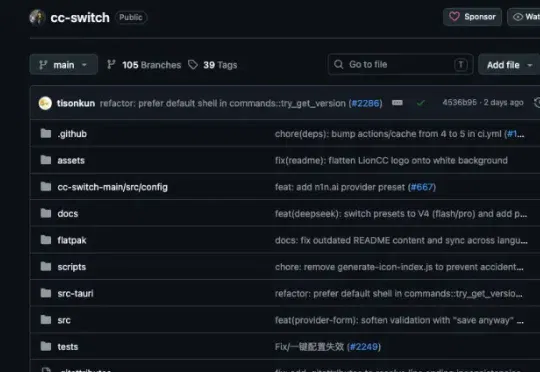Click the tag icon beside 39 Tags
Viewport: 540px width, 372px height.
(193, 64)
